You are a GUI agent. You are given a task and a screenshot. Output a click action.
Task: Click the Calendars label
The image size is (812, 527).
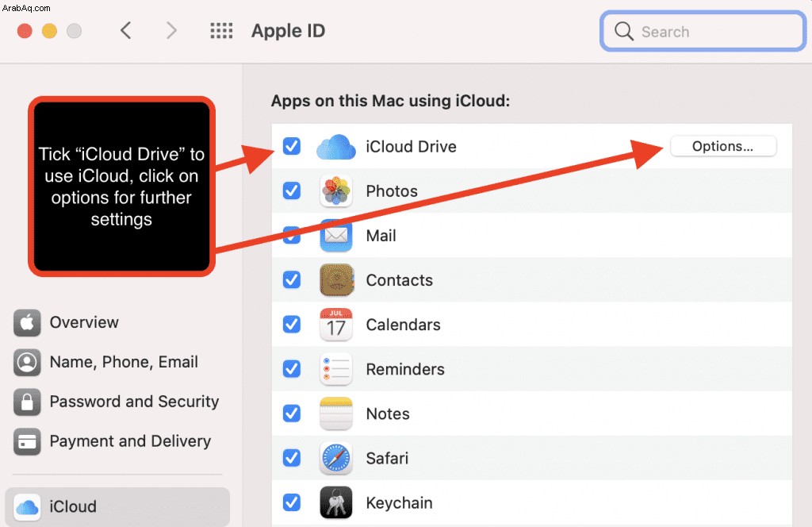(x=403, y=325)
